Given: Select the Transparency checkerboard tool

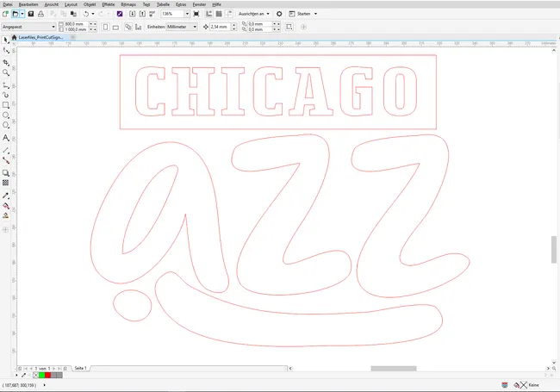Looking at the screenshot, I should [6, 183].
